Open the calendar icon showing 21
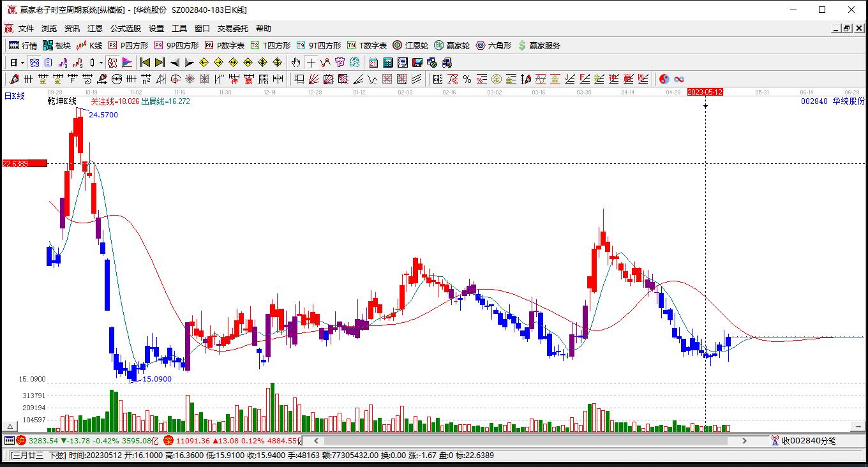The height and width of the screenshot is (467, 868). [373, 63]
